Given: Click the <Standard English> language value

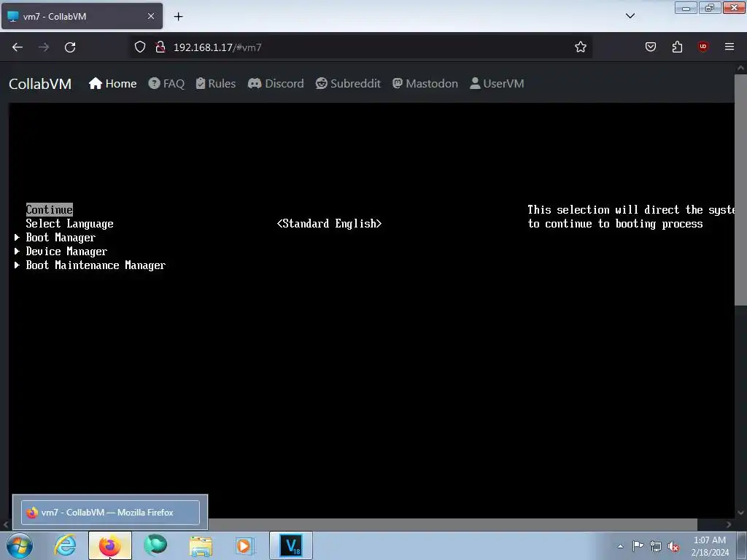Looking at the screenshot, I should 329,223.
